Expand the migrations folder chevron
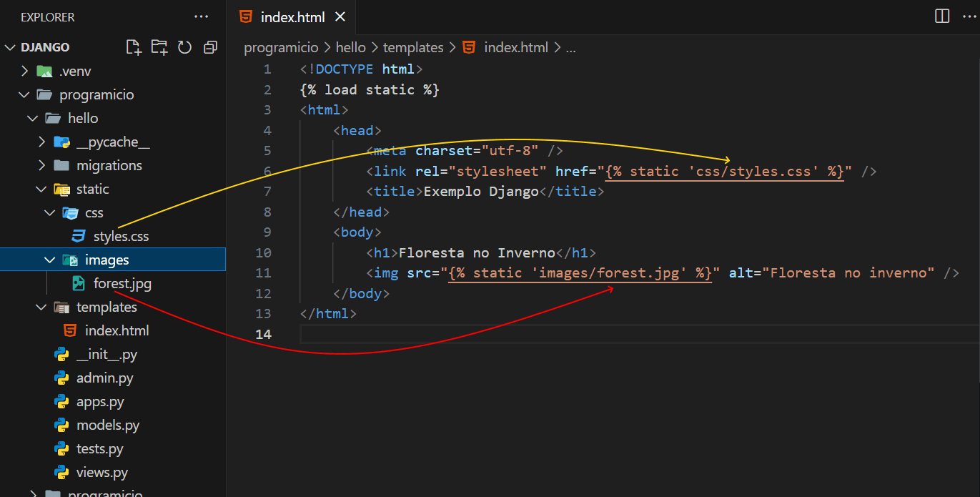 click(41, 165)
